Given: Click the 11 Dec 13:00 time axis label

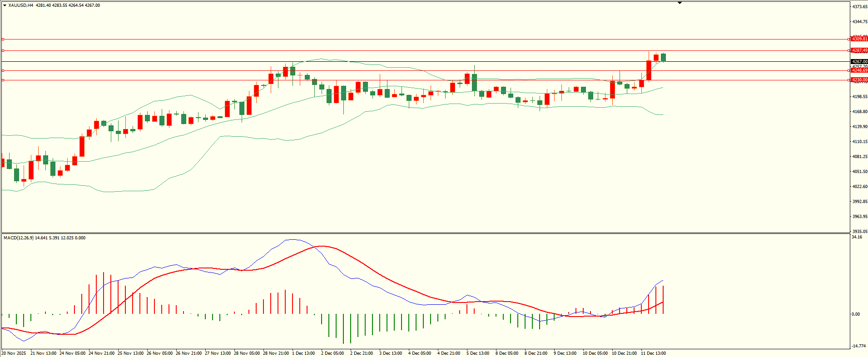Looking at the screenshot, I should [653, 353].
